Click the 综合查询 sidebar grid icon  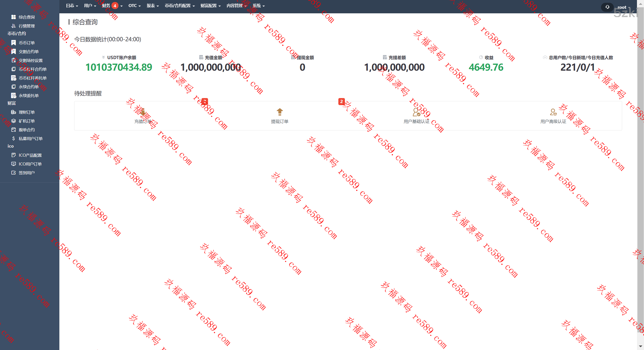click(x=14, y=17)
